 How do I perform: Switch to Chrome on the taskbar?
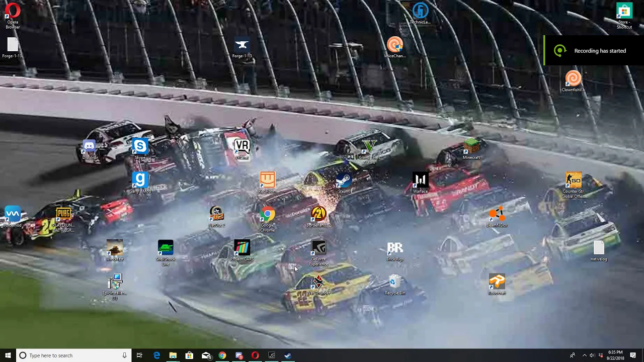click(222, 355)
